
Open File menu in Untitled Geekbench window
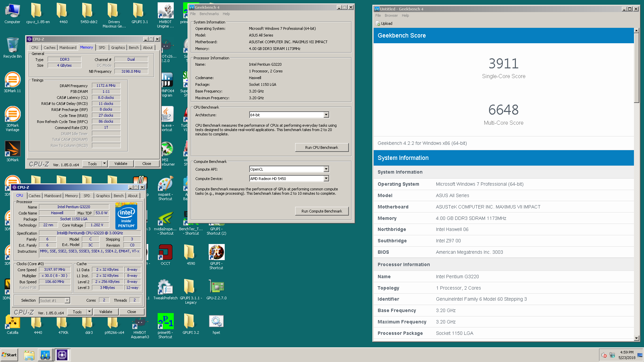[378, 15]
